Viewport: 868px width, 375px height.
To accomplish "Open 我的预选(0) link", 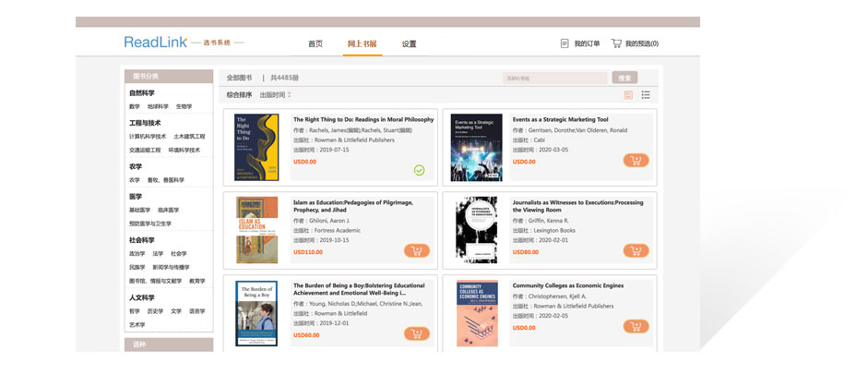I will tap(642, 43).
